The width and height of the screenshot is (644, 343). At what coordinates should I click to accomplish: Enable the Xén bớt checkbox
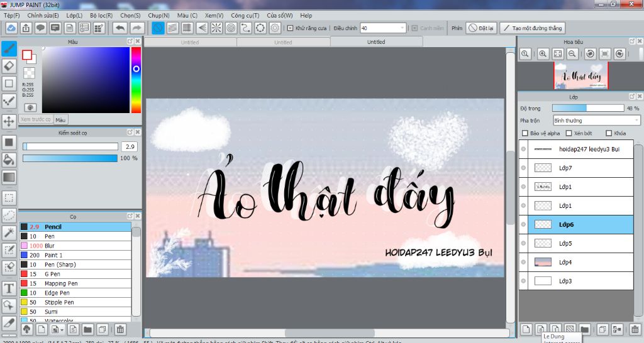(x=569, y=133)
